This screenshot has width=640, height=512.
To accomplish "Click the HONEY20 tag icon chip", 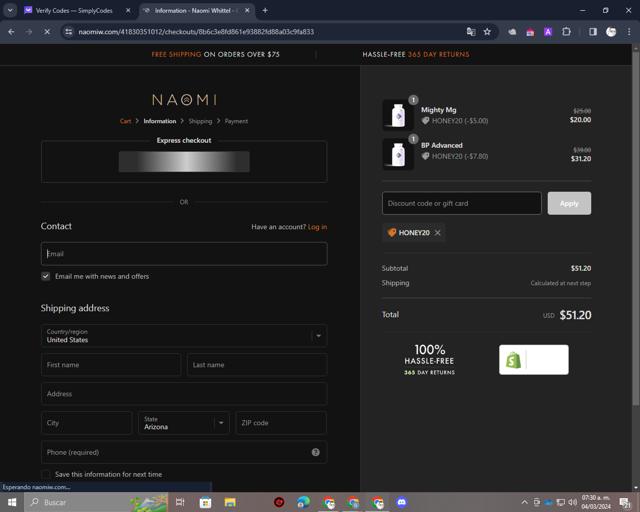I will 413,233.
